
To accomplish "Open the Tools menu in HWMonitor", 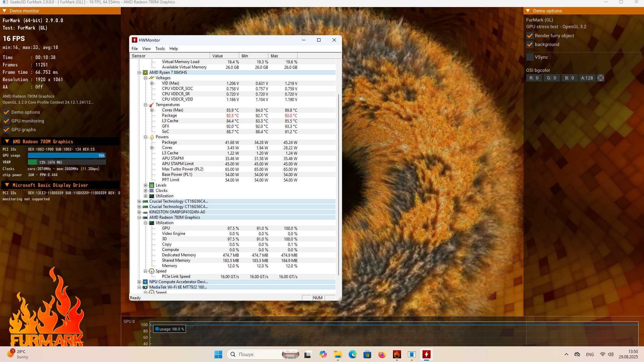I will [160, 49].
